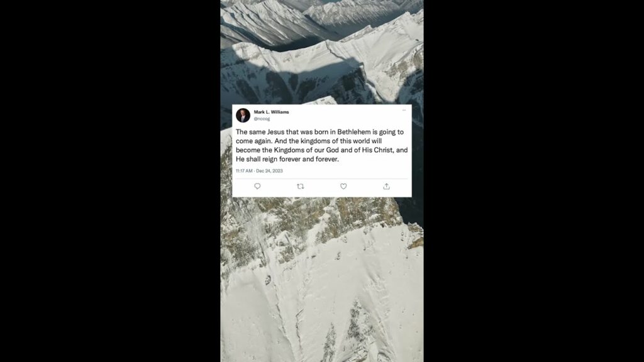644x362 pixels.
Task: Retweet the post using the retweet icon
Action: pyautogui.click(x=300, y=186)
